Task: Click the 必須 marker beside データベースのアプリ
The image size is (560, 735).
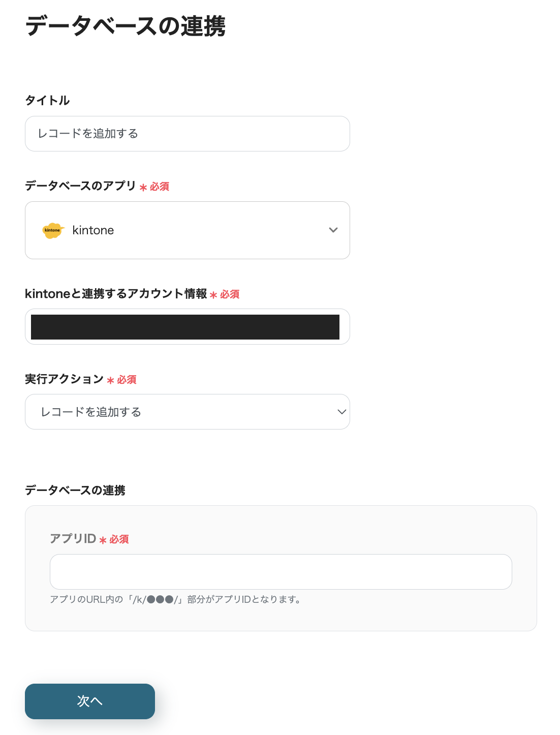Action: tap(159, 187)
